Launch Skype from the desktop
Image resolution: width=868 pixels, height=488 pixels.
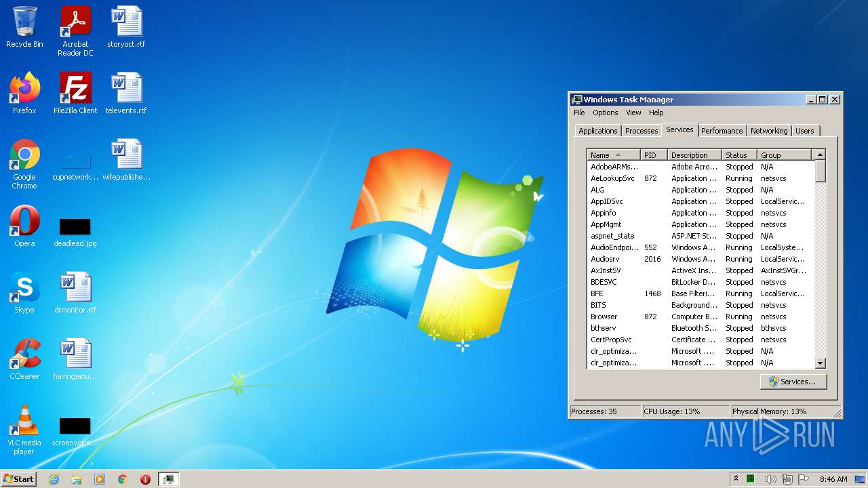tap(24, 293)
